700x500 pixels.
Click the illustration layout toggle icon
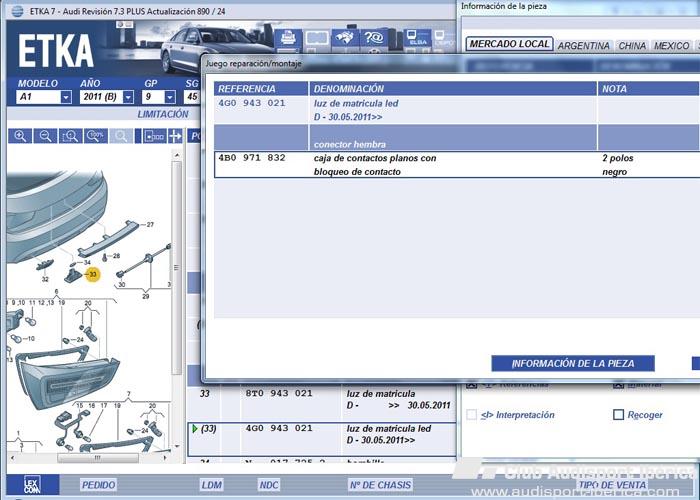point(154,136)
